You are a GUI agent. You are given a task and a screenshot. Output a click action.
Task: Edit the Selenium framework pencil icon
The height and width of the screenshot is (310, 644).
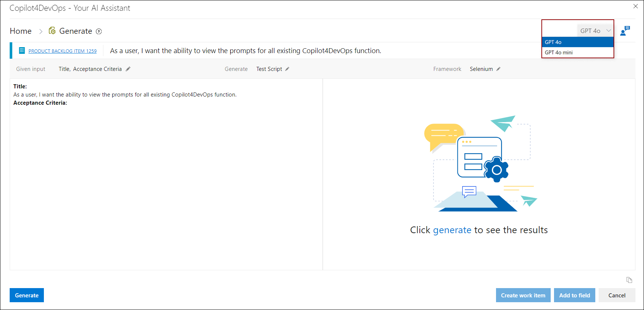click(x=498, y=69)
